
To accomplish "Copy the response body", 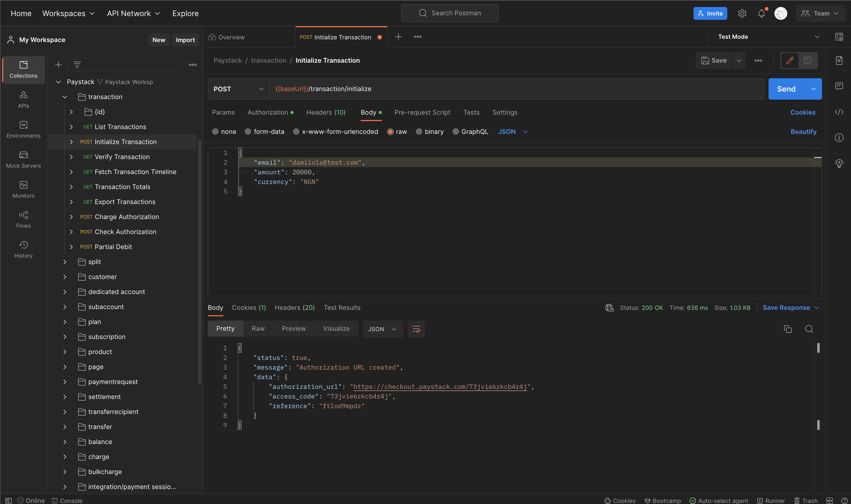I will coord(788,329).
